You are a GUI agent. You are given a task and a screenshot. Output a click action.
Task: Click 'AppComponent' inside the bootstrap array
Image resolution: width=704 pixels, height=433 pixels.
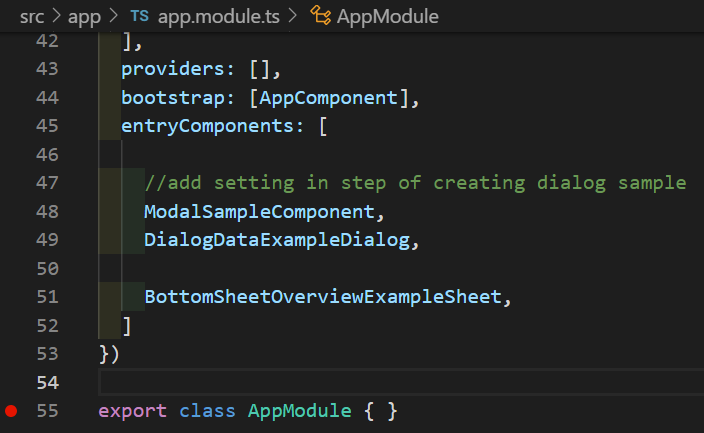point(328,98)
